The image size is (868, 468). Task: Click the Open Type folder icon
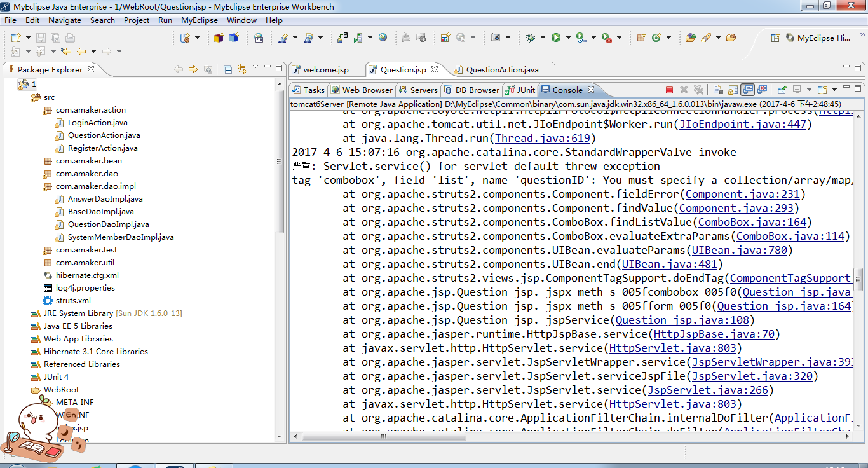691,38
